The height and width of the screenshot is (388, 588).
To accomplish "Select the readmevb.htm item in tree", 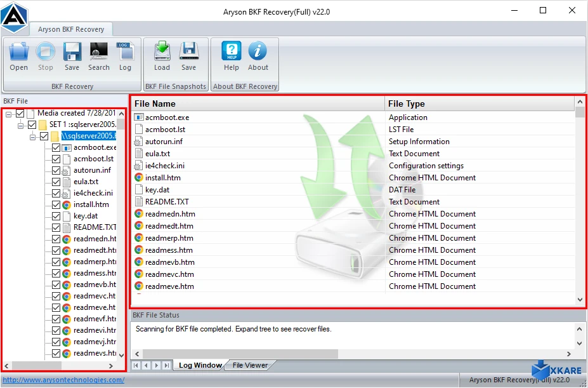I will [95, 284].
